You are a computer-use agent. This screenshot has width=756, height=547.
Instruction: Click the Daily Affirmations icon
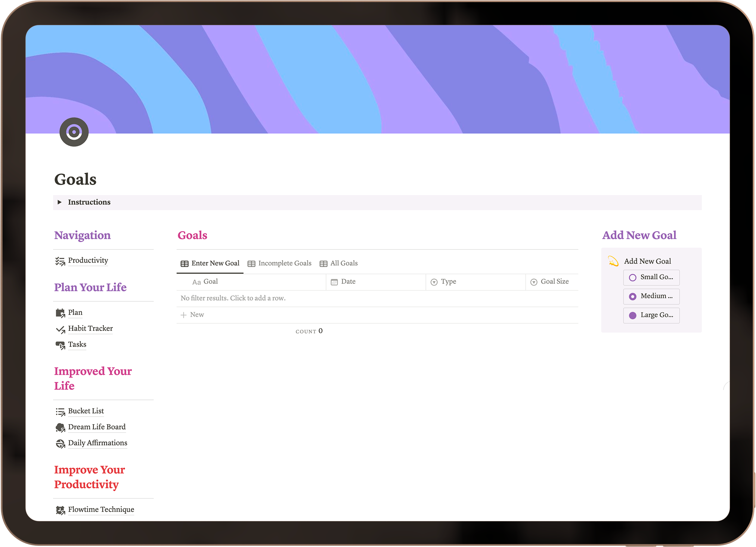(60, 444)
